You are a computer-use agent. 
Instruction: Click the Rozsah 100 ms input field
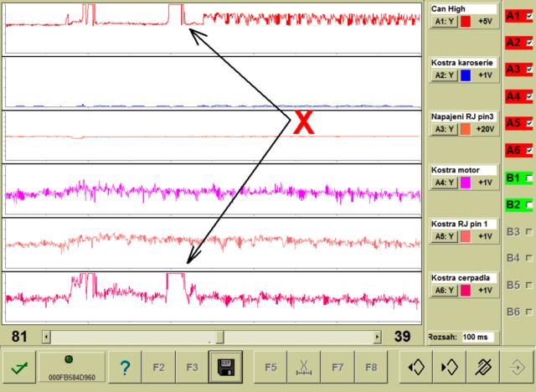click(478, 337)
